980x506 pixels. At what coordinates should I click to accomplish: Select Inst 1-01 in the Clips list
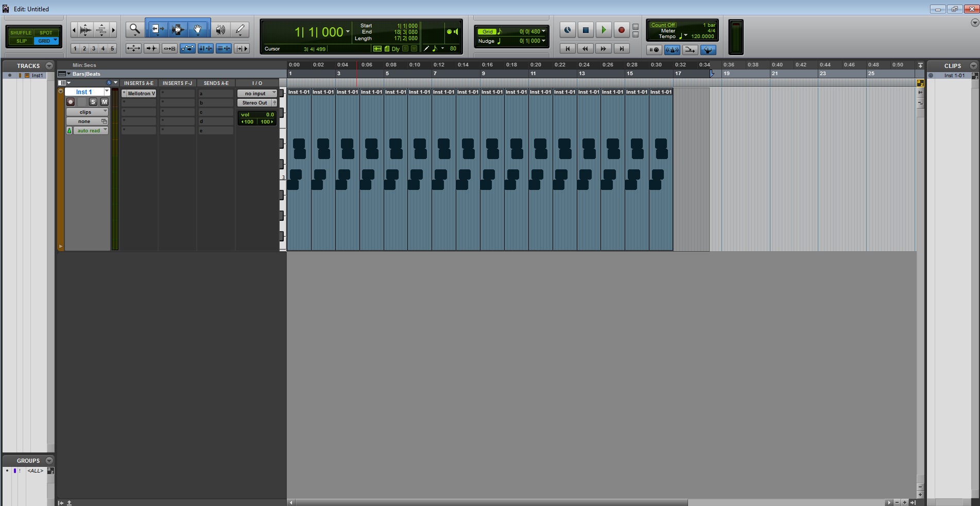click(x=954, y=75)
